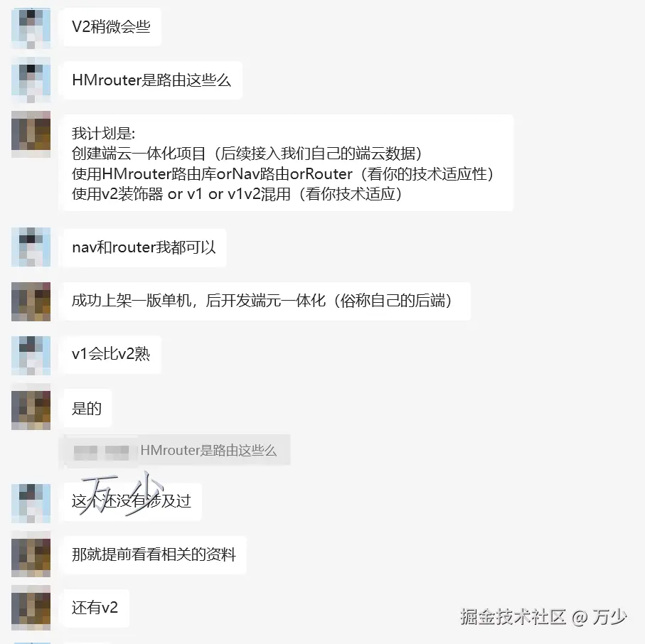This screenshot has height=644, width=645.
Task: Click the 'HMrouter是路由这些么' chat bubble
Action: coord(153,80)
